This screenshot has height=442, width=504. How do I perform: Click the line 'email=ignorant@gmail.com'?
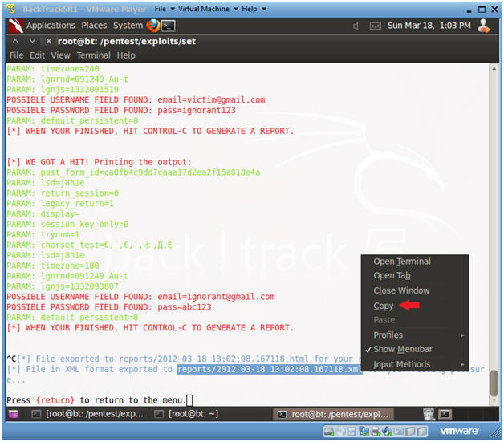[x=216, y=297]
